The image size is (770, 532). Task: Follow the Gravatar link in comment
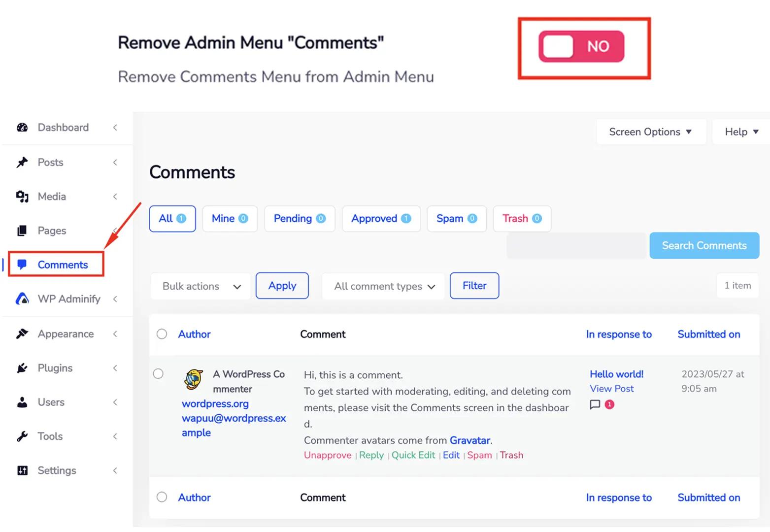470,440
